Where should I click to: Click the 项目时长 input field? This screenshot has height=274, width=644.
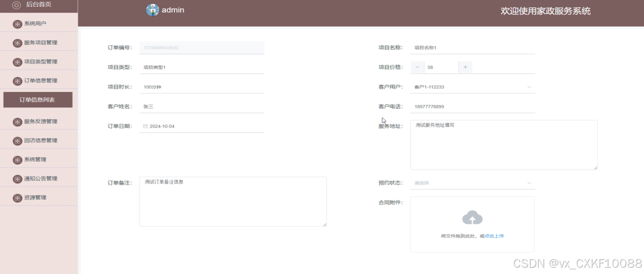click(202, 87)
